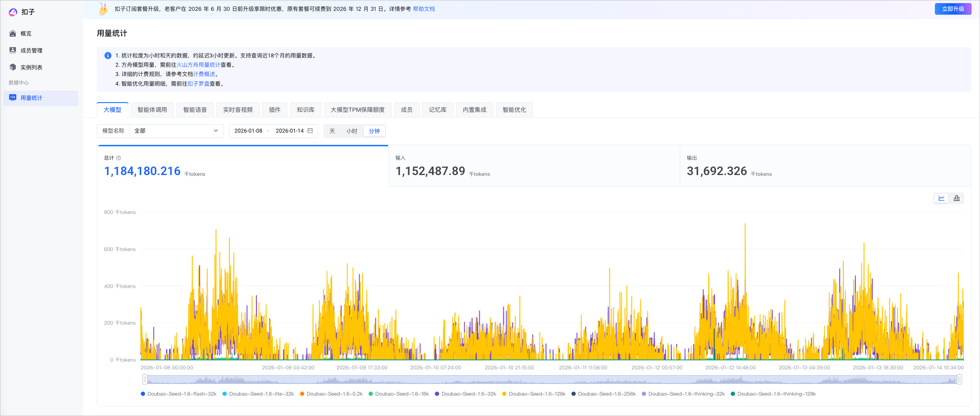The width and height of the screenshot is (980, 416).
Task: Open start date 2026-01-08 picker
Action: pos(248,131)
